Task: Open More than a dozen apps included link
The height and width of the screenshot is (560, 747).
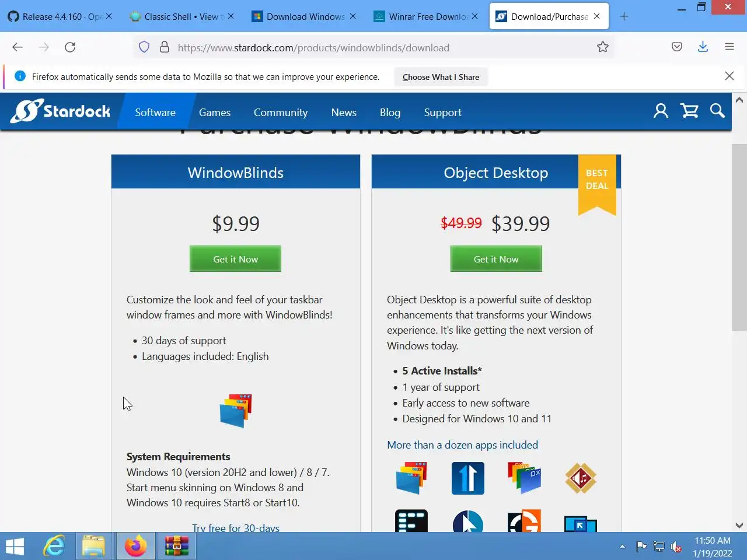Action: pyautogui.click(x=462, y=445)
